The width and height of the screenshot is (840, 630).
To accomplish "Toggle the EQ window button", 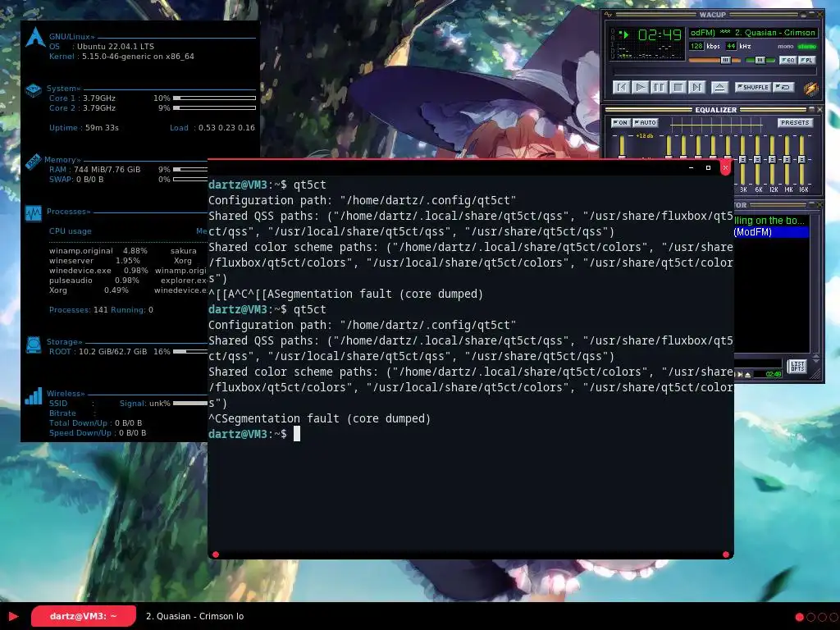I will [788, 60].
